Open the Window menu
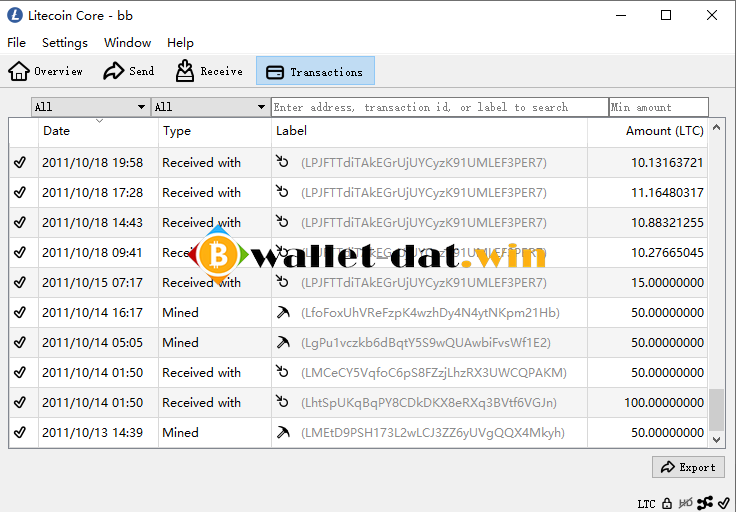The height and width of the screenshot is (512, 736). [x=127, y=43]
